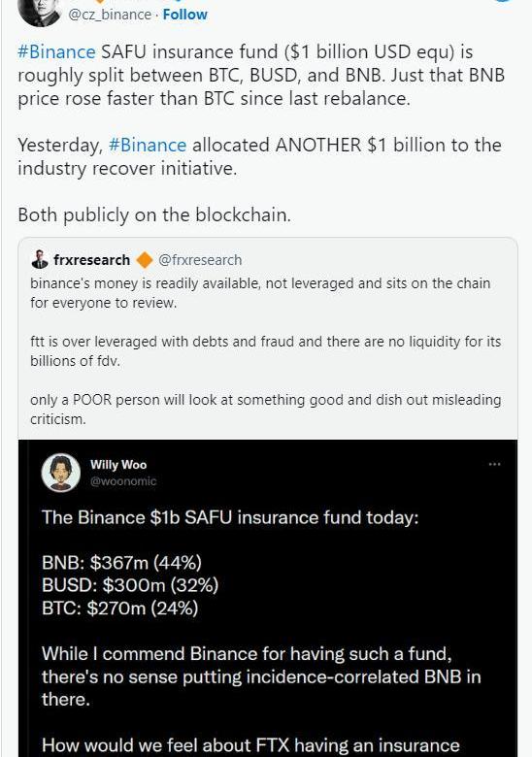Open the embedded Willy Woo tweet image

[x=268, y=598]
